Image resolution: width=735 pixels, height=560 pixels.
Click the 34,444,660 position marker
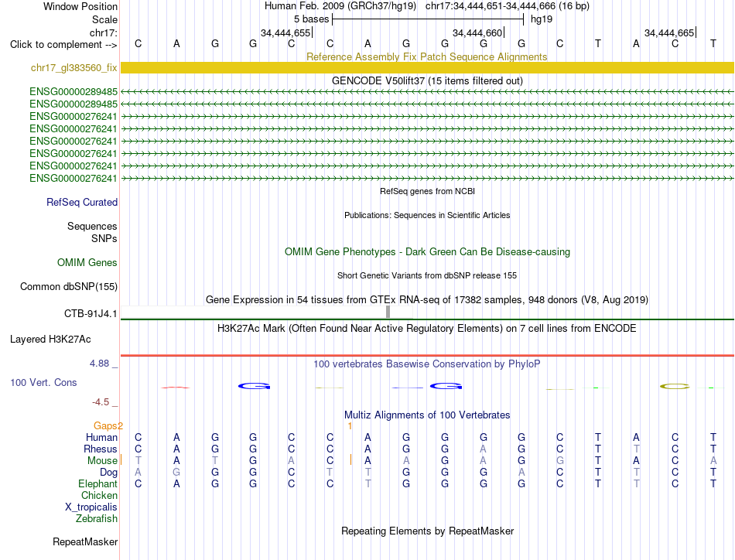[477, 32]
